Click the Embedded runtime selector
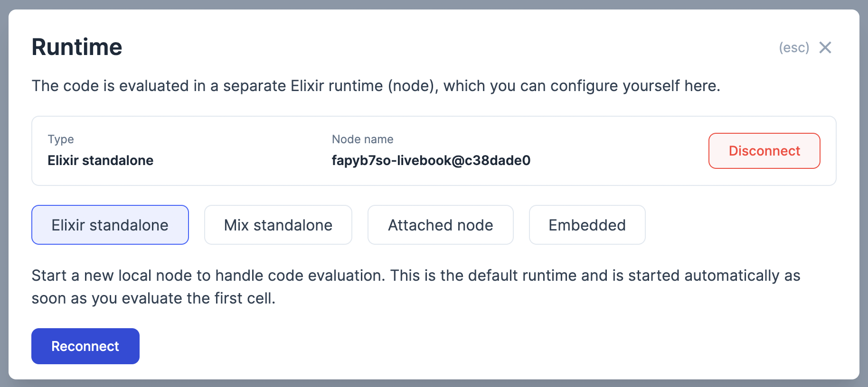 click(587, 225)
